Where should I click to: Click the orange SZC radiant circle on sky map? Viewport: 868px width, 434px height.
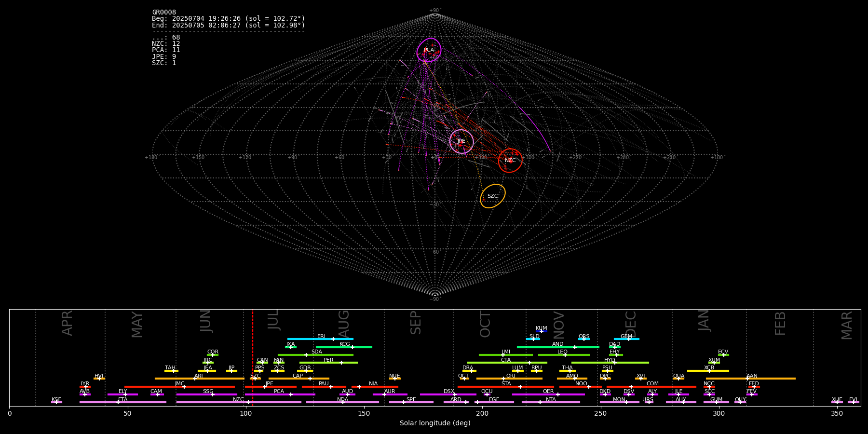[493, 196]
